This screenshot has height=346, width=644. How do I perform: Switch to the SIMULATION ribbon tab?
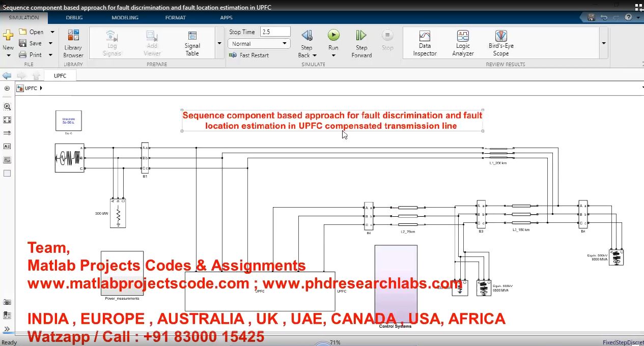[24, 18]
